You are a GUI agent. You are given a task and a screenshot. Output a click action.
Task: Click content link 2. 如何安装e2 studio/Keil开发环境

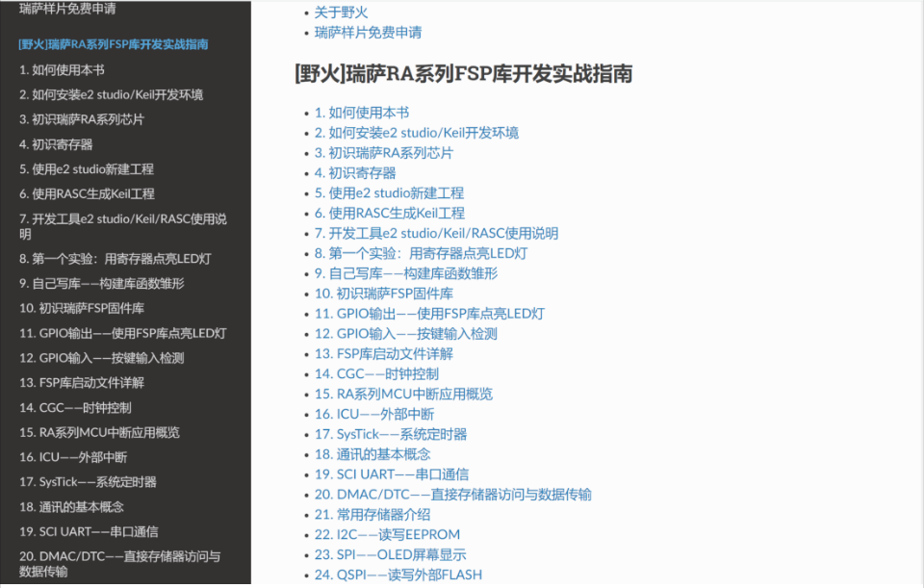point(417,133)
